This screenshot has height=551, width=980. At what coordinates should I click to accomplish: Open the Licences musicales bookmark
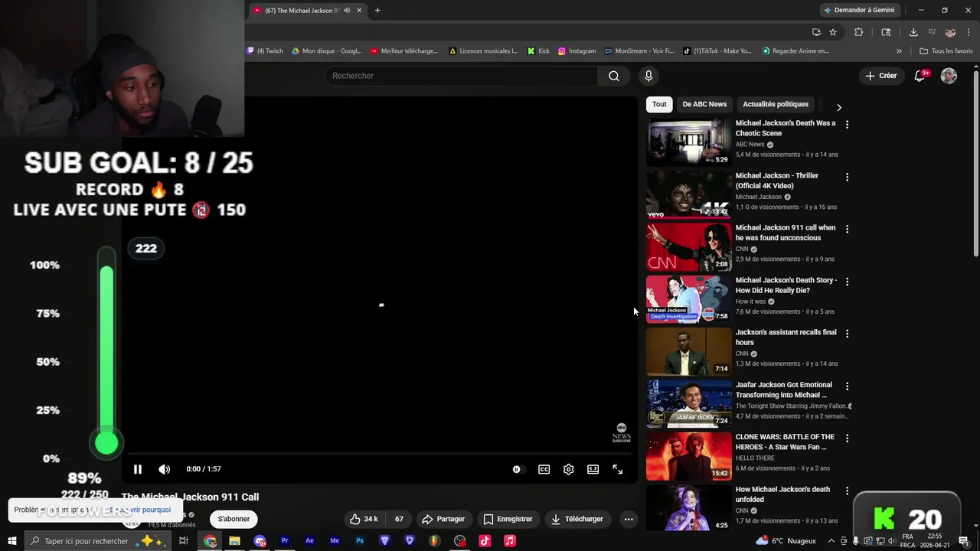pos(483,51)
